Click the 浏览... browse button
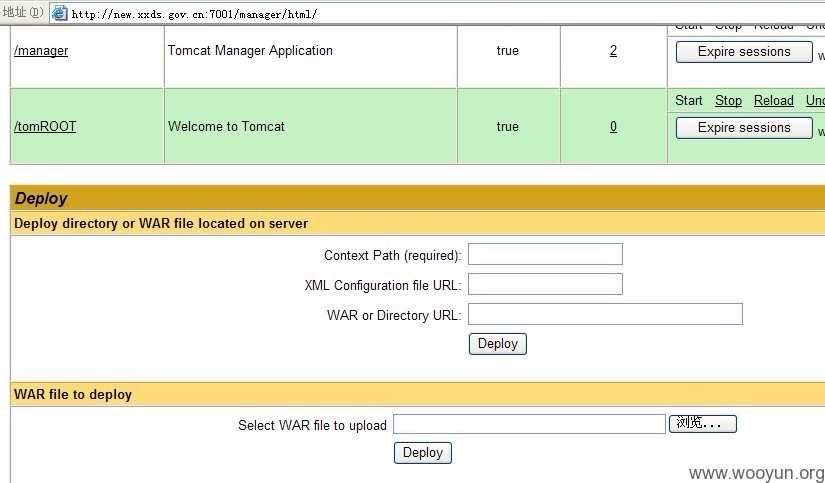 702,423
